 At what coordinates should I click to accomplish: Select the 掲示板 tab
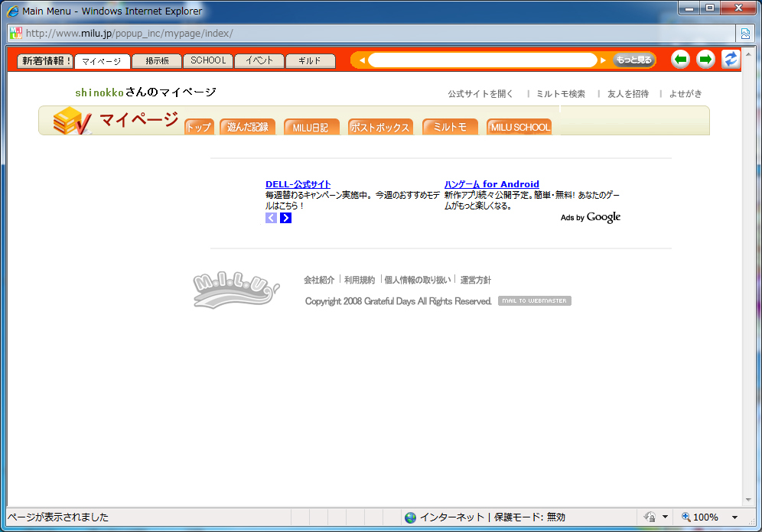[x=157, y=60]
